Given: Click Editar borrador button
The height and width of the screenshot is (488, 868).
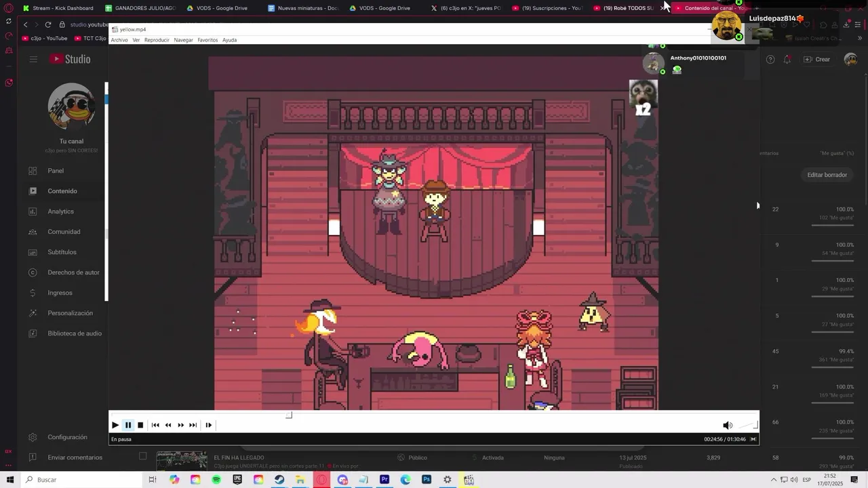Looking at the screenshot, I should point(827,175).
